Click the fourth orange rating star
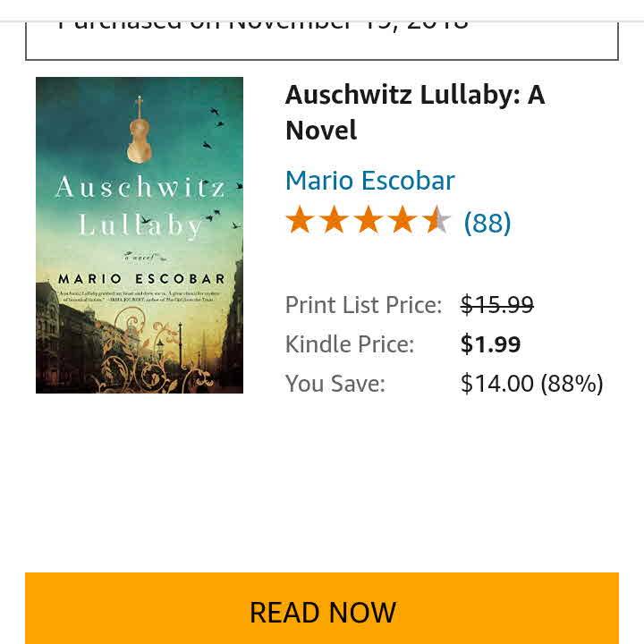The width and height of the screenshot is (644, 644). coord(402,220)
